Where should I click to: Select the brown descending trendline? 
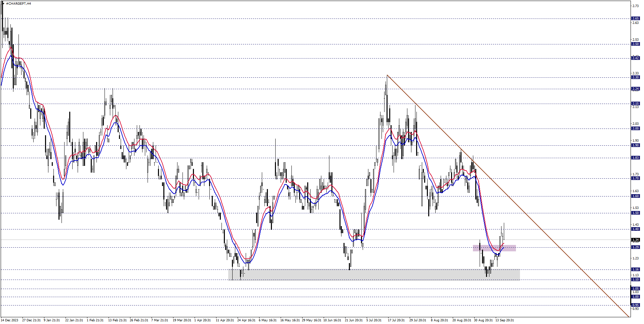click(508, 196)
